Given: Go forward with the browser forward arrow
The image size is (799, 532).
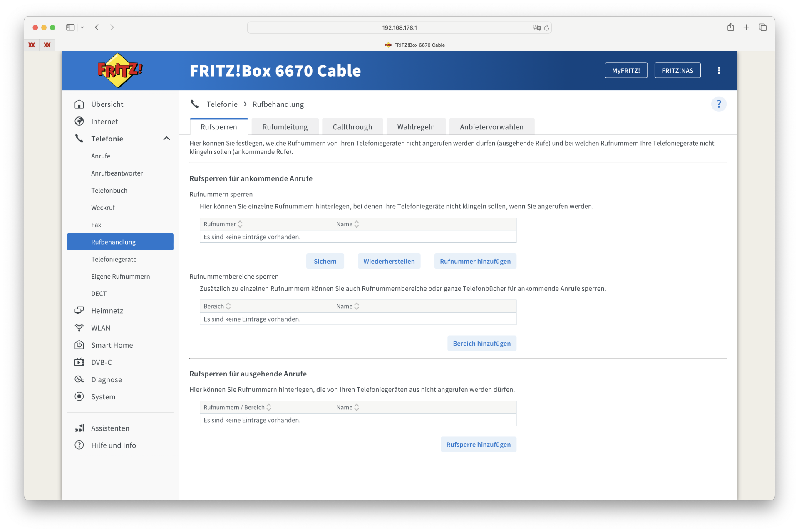Looking at the screenshot, I should (x=112, y=27).
